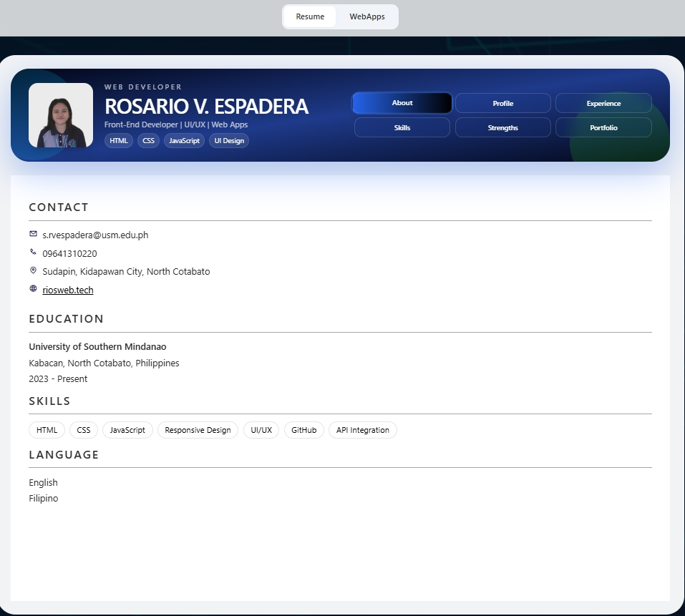
Task: Click the UI Design header tag
Action: point(229,140)
